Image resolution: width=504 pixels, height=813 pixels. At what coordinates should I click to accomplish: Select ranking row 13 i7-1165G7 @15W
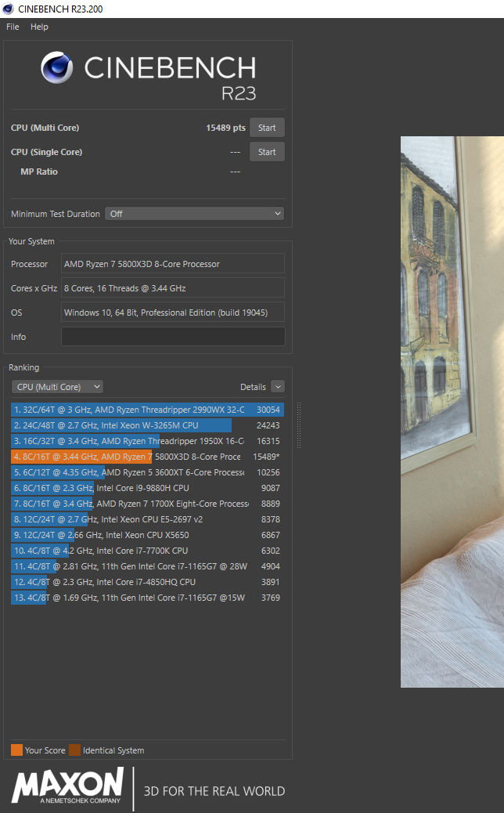[x=147, y=598]
